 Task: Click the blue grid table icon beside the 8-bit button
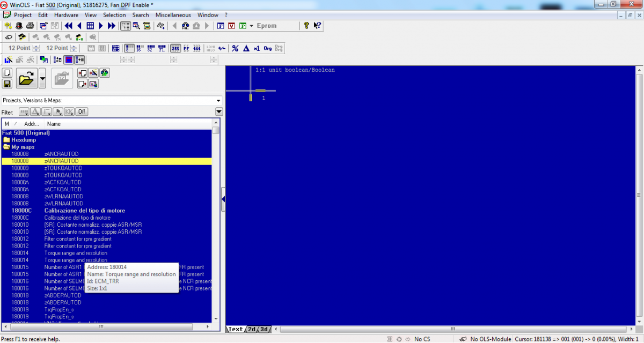[115, 48]
